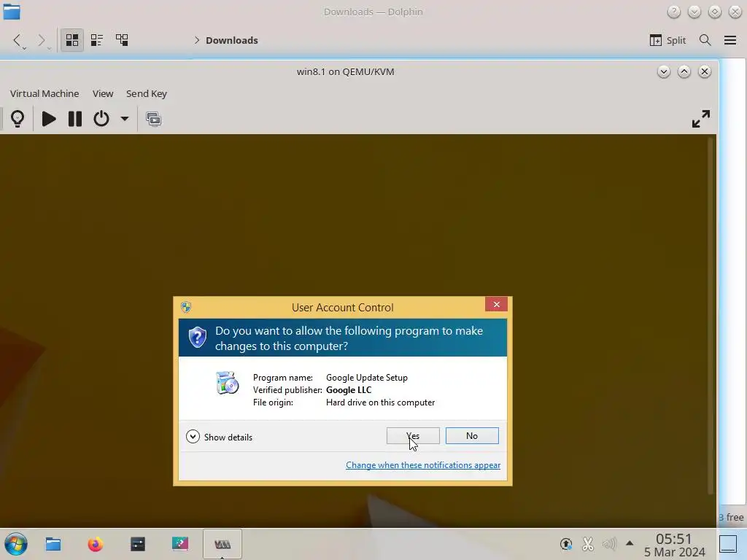
Task: Maximize the win8.1 virt-manager window
Action: pyautogui.click(x=684, y=71)
